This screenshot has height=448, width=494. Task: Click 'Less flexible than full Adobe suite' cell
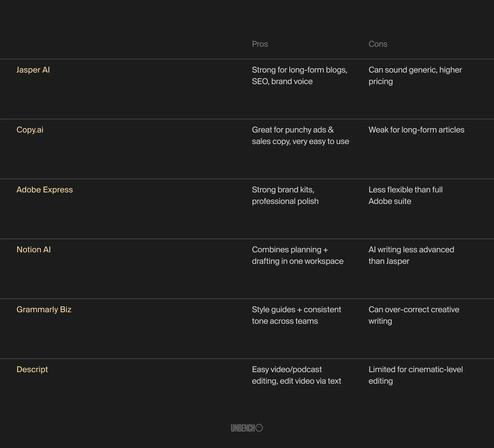[405, 195]
